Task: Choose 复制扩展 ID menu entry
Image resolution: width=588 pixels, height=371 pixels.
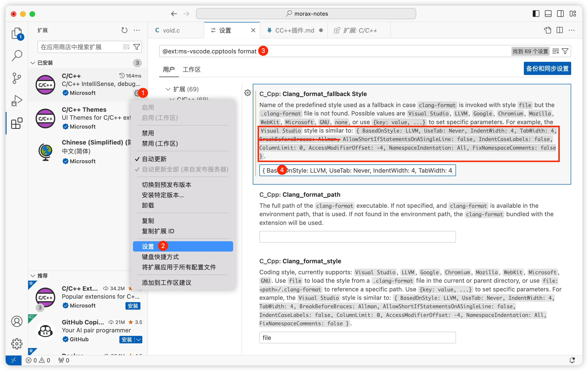Action: tap(183, 231)
